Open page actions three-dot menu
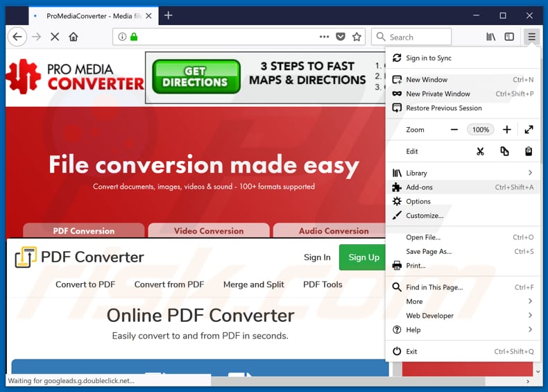 [x=325, y=37]
